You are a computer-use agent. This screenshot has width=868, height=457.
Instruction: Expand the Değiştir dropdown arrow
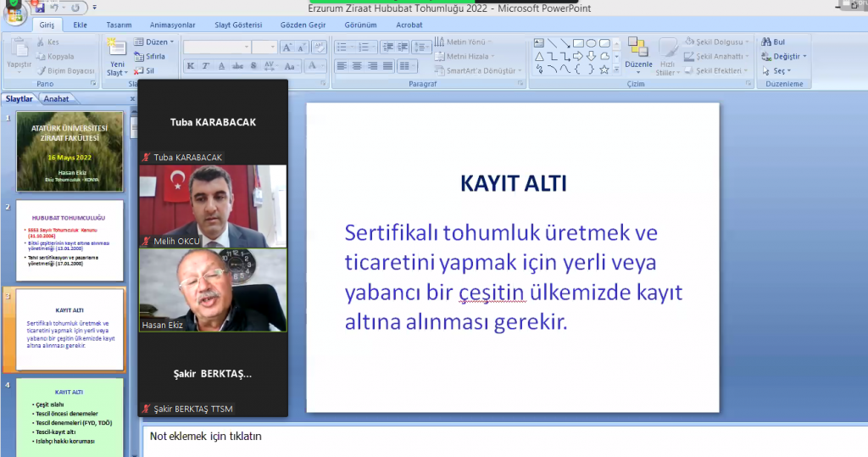[804, 57]
